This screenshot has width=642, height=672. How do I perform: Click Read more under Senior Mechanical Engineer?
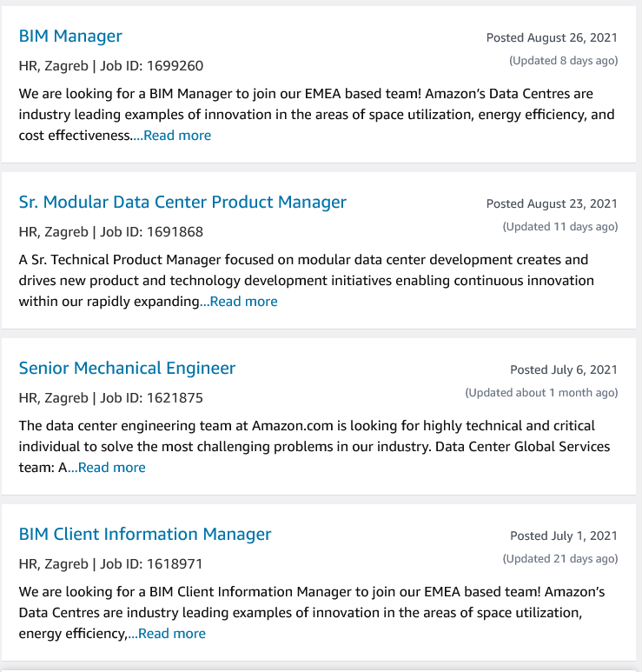click(x=111, y=468)
